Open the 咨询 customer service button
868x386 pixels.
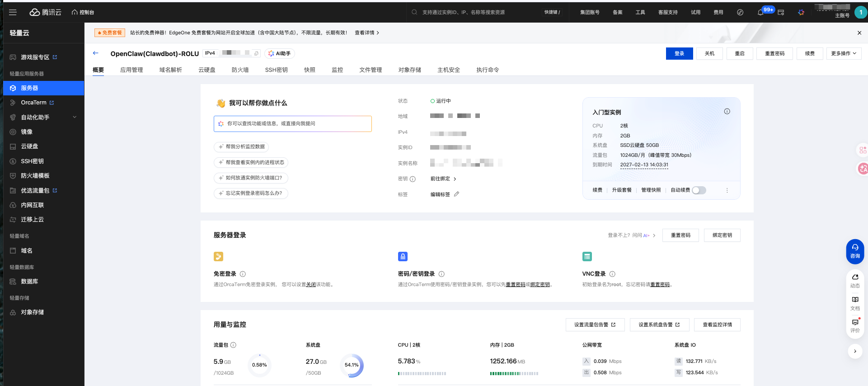coord(855,251)
